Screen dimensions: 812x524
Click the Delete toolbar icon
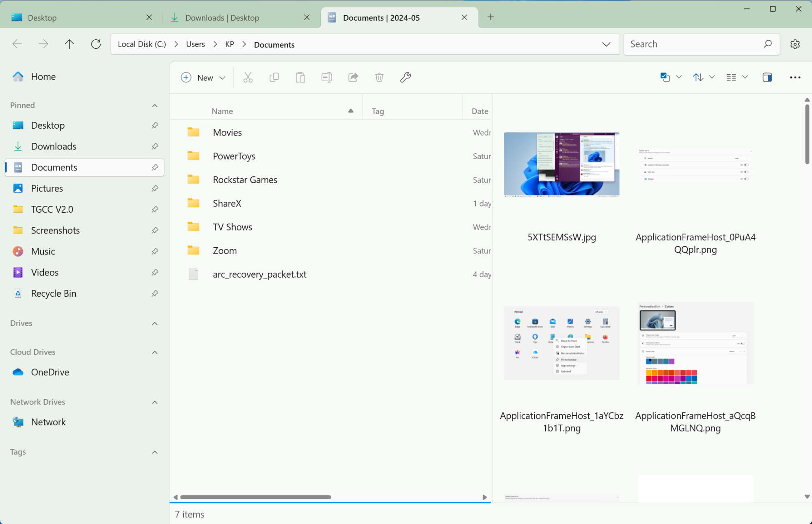379,78
